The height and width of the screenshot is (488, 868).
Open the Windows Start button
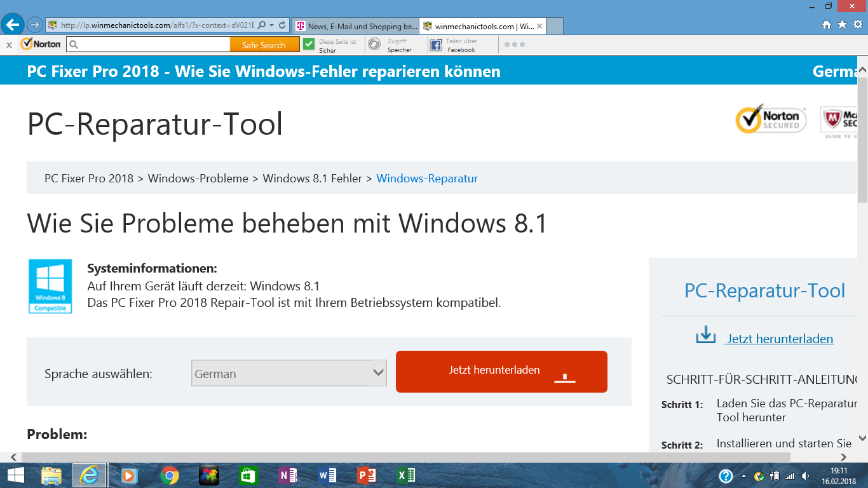(x=15, y=475)
